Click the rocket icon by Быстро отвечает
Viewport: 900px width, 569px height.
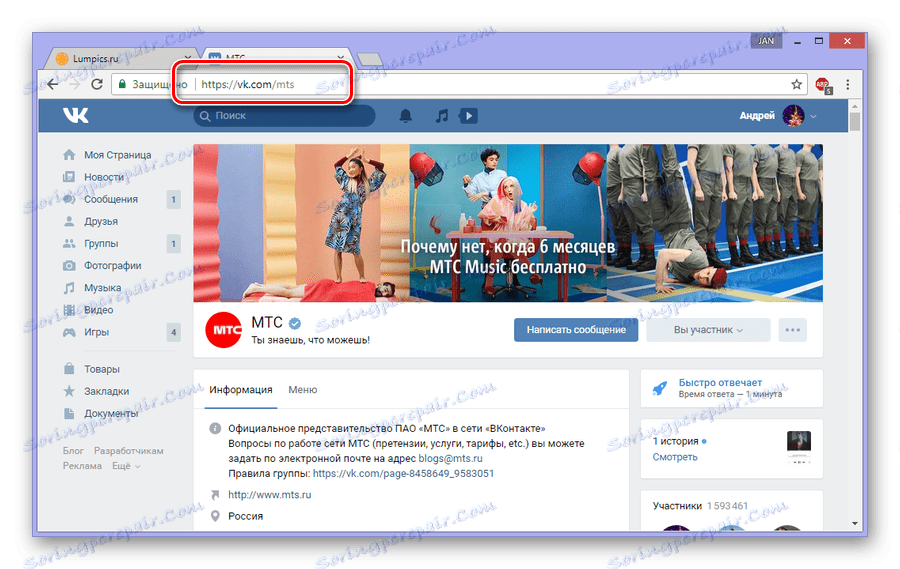click(x=660, y=388)
